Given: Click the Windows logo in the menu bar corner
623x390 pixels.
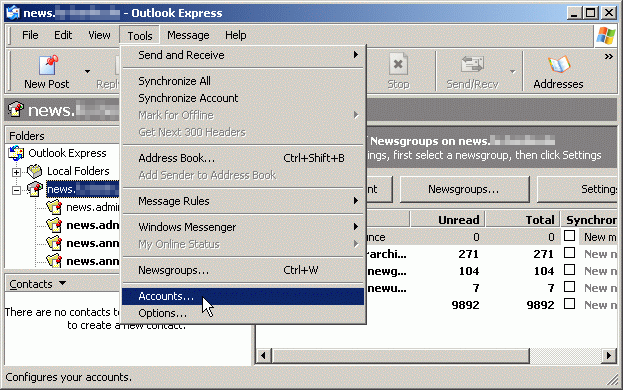Looking at the screenshot, I should 606,35.
